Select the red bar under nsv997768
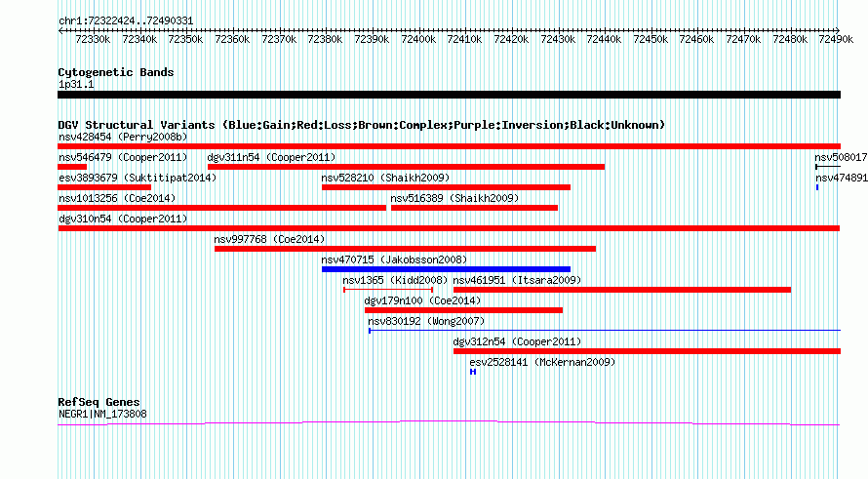This screenshot has height=479, width=868. (405, 249)
